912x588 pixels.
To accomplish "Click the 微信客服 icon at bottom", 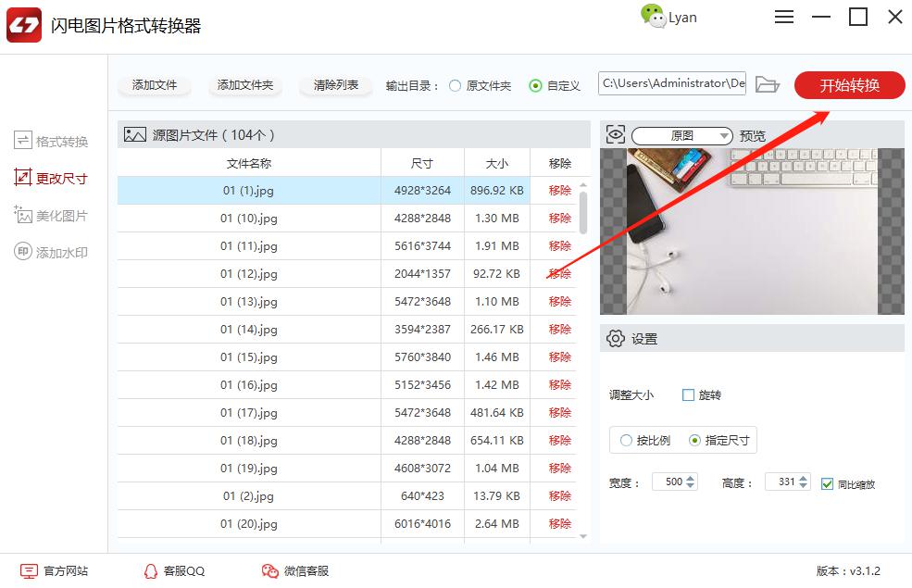I will pyautogui.click(x=270, y=571).
